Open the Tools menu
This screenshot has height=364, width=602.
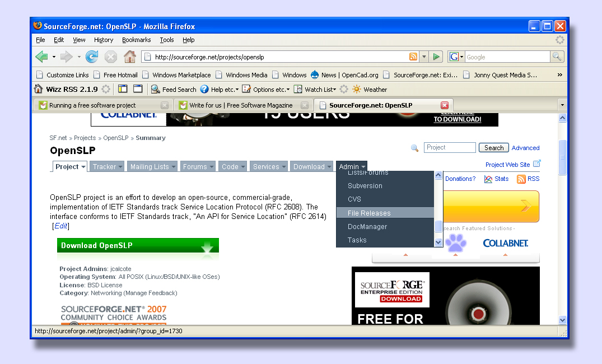[167, 40]
